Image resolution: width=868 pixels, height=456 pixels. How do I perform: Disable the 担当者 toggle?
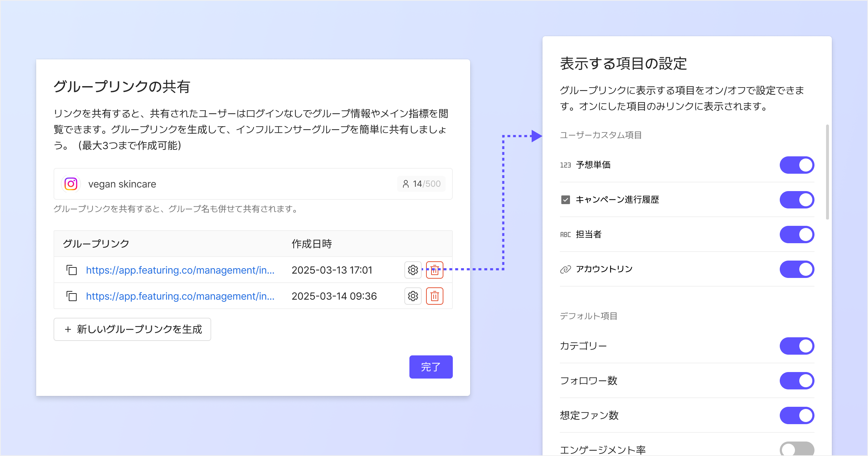(796, 235)
